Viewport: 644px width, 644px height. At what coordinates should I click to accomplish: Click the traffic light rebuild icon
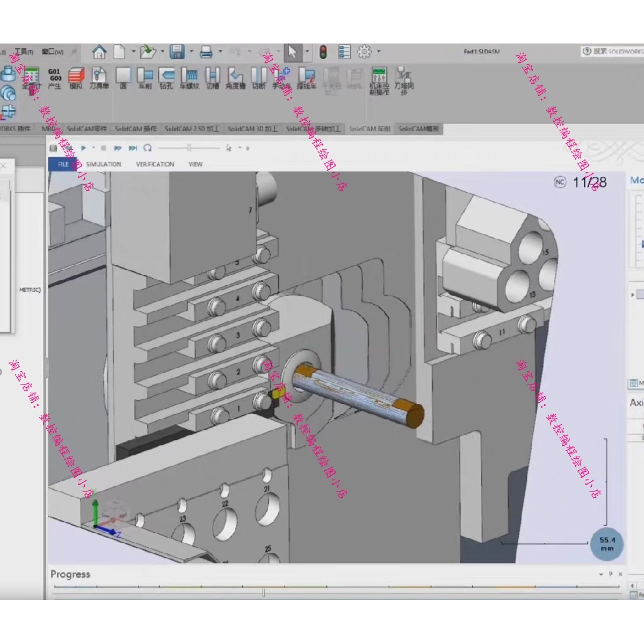[323, 52]
